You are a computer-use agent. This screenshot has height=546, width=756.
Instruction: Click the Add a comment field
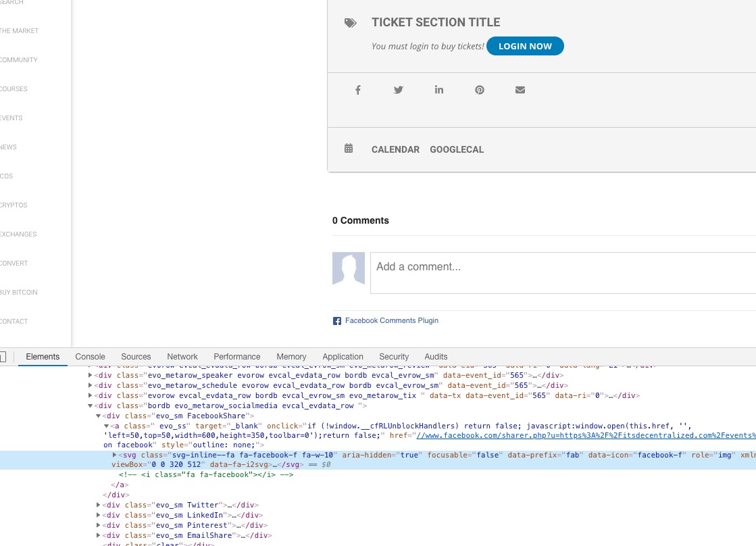click(563, 273)
